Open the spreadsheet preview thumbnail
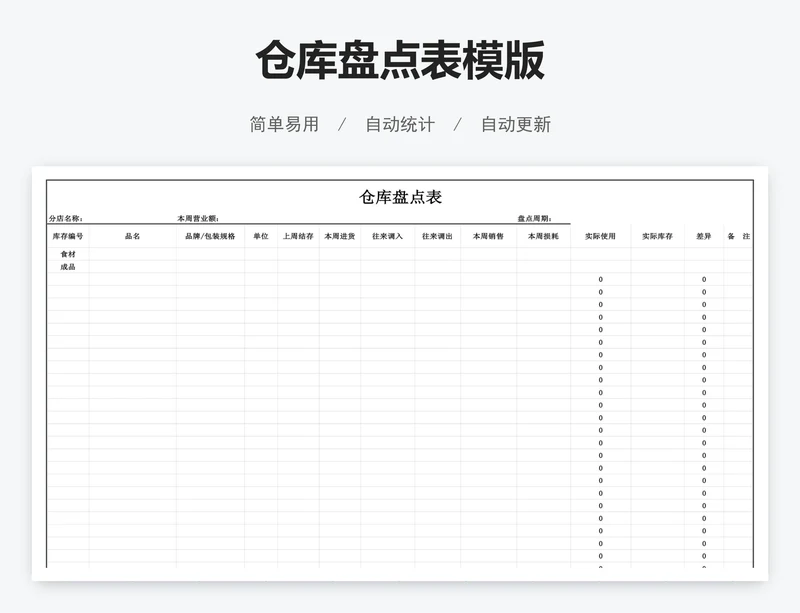 pyautogui.click(x=400, y=374)
